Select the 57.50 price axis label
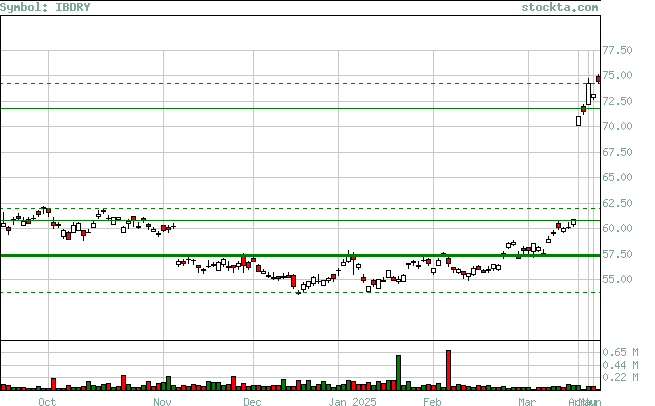This screenshot has height=406, width=655. click(617, 254)
